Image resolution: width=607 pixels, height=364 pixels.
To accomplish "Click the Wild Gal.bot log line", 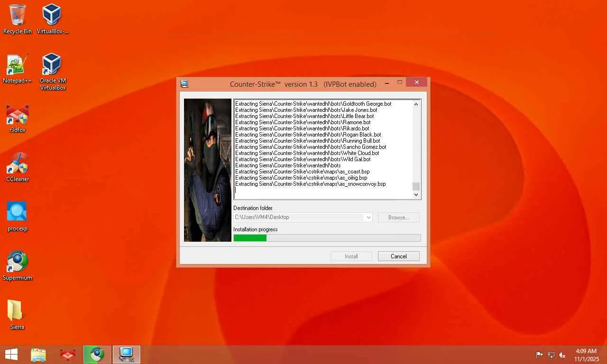I will pyautogui.click(x=303, y=159).
